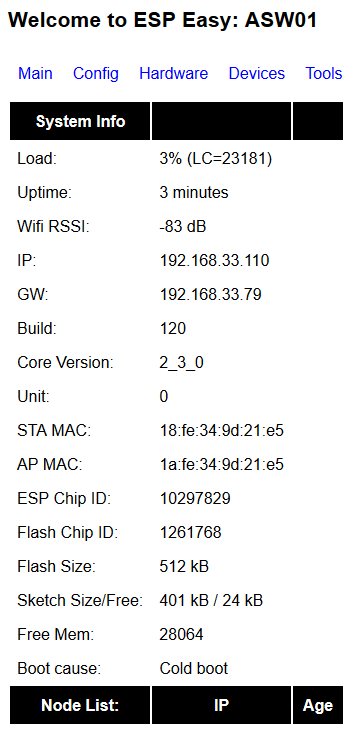Screen dimensions: 360x748
Task: Click the Welcome to ESP Easy heading
Action: click(x=163, y=20)
